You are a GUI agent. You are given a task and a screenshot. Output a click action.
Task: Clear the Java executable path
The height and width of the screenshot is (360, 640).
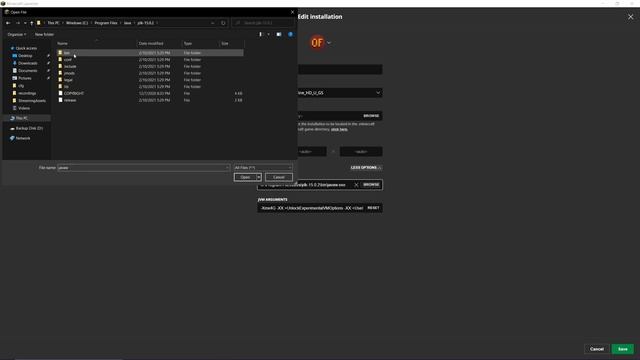pyautogui.click(x=356, y=185)
